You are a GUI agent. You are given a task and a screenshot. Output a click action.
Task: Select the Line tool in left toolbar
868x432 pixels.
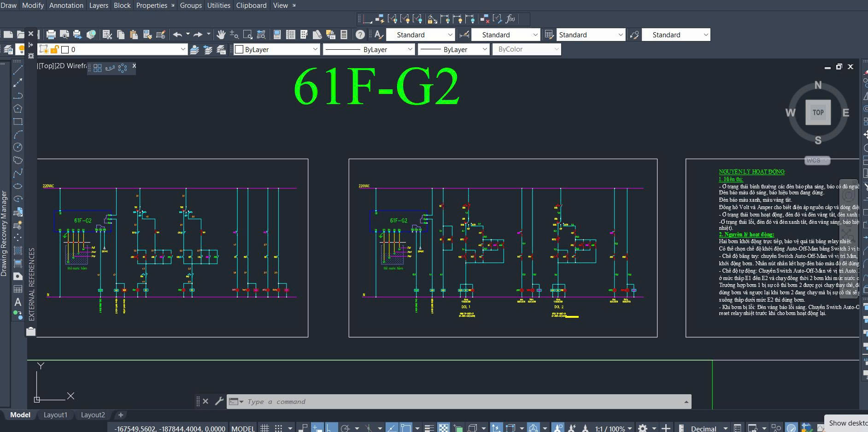(18, 70)
